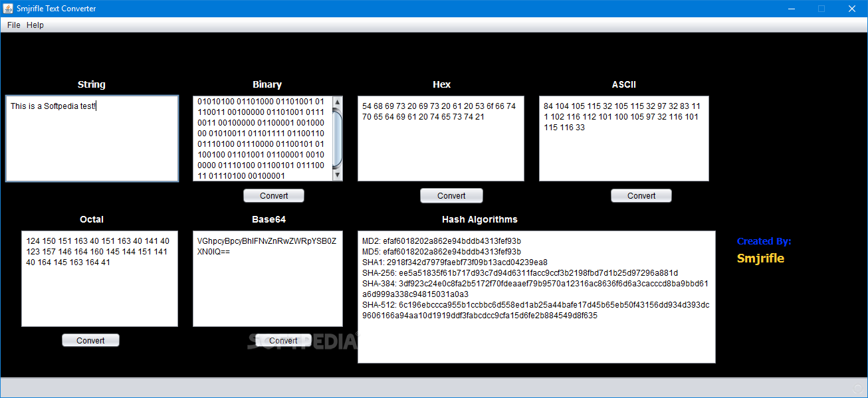Click the 'Created By:' label
This screenshot has width=868, height=398.
coord(764,241)
